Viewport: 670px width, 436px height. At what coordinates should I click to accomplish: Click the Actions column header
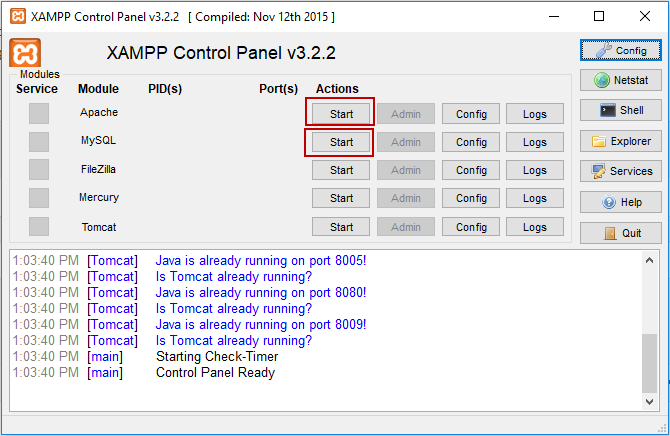[x=337, y=88]
